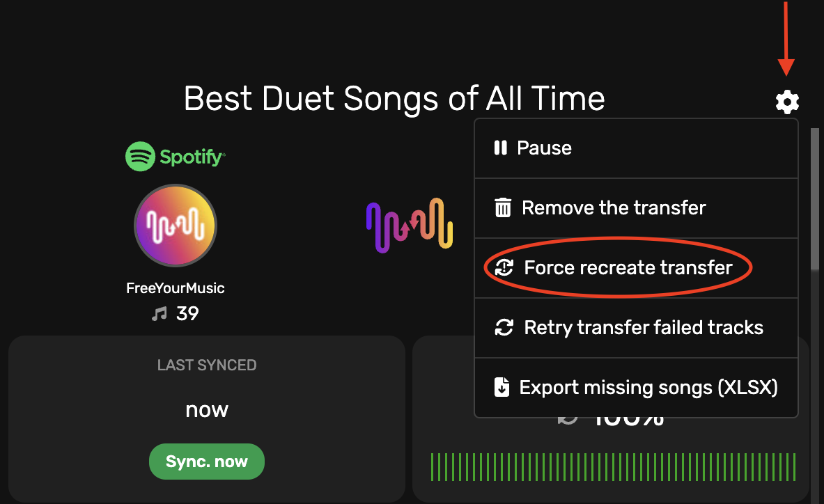Open the FreeYourMusic playlist avatar
Screen dimensions: 824x504
click(175, 226)
